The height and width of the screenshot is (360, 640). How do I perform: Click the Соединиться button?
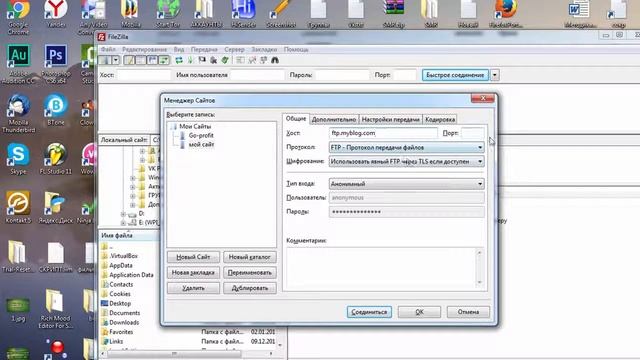click(x=369, y=312)
